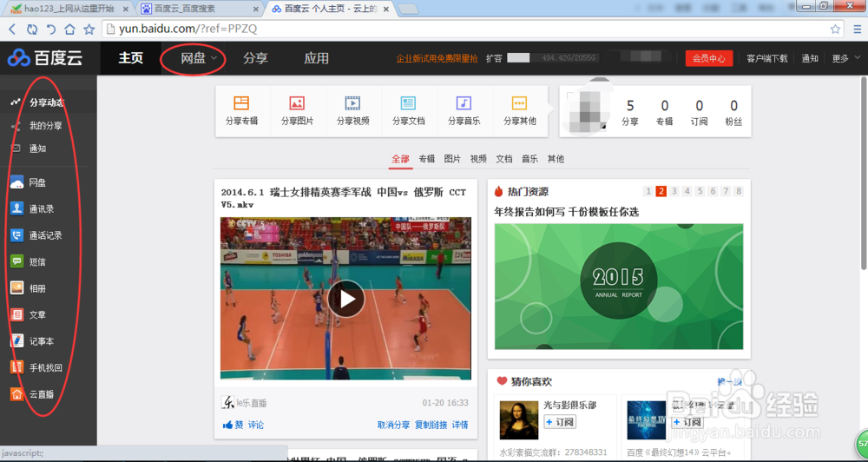Click the 分享图片 icon
Viewport: 868px width, 462px height.
[x=297, y=103]
